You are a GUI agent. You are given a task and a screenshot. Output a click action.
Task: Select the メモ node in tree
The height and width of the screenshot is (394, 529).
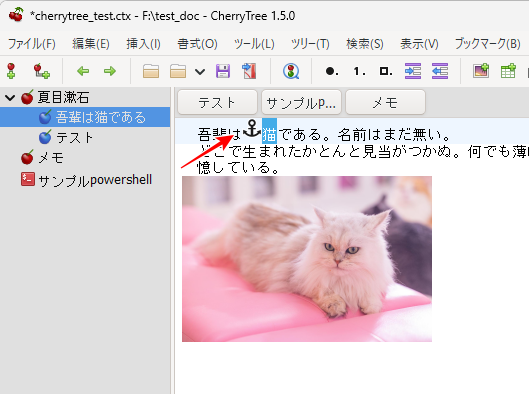pos(51,158)
